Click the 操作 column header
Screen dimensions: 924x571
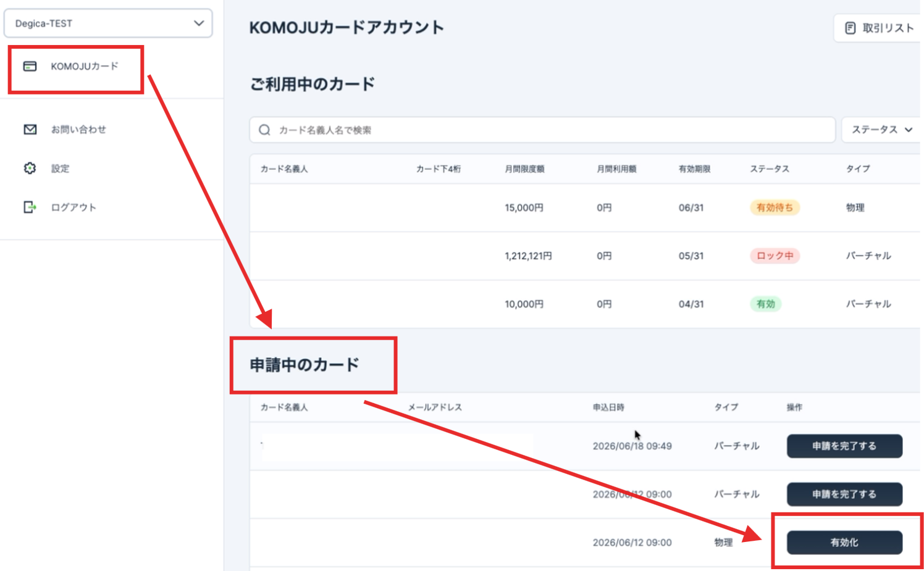click(794, 407)
